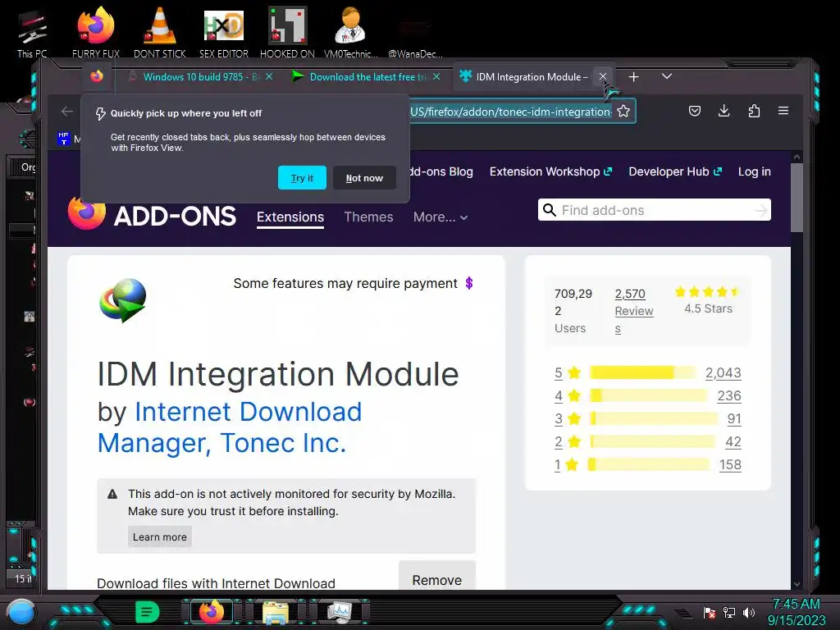Open the 2 star reviews row link
The width and height of the screenshot is (840, 630).
[x=648, y=441]
